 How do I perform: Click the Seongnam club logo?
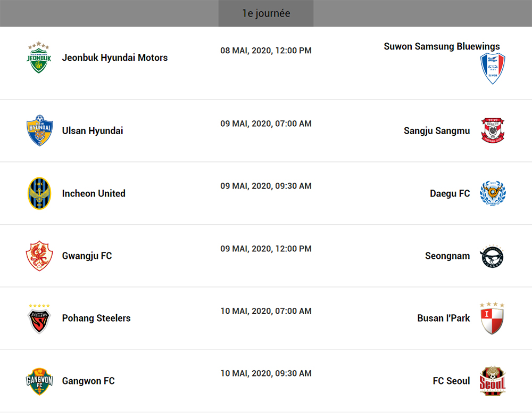point(493,256)
